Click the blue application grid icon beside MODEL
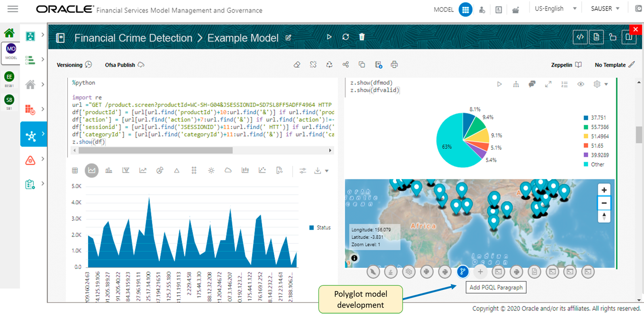Image resolution: width=644 pixels, height=316 pixels. click(465, 10)
